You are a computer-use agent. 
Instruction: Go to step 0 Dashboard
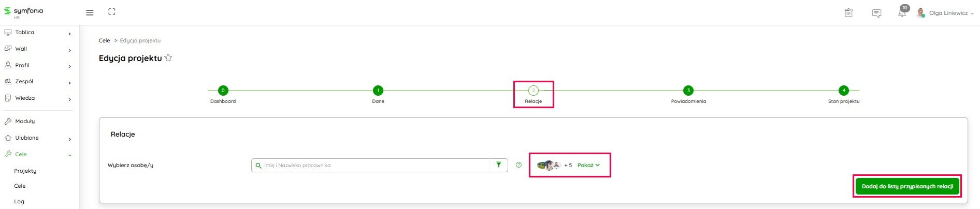(223, 91)
